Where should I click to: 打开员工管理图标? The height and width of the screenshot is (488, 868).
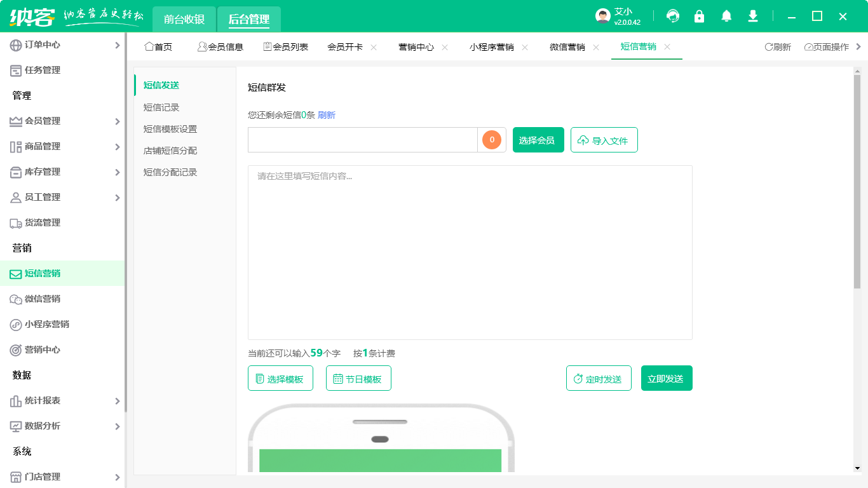click(17, 197)
